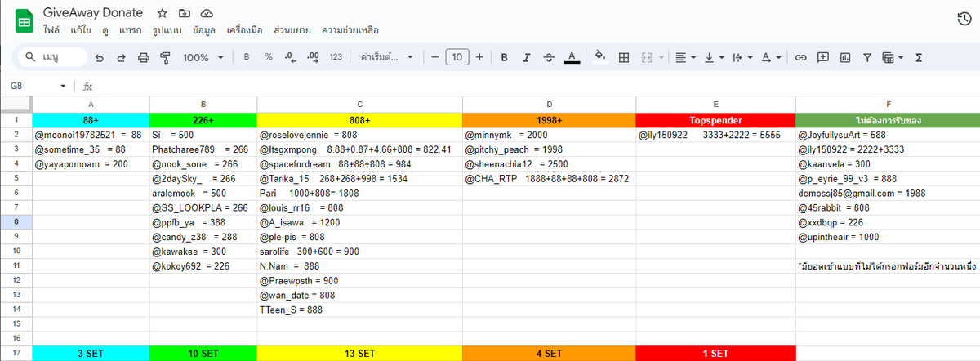Screen dimensions: 980x361
Task: Format as percent
Action: 268,57
